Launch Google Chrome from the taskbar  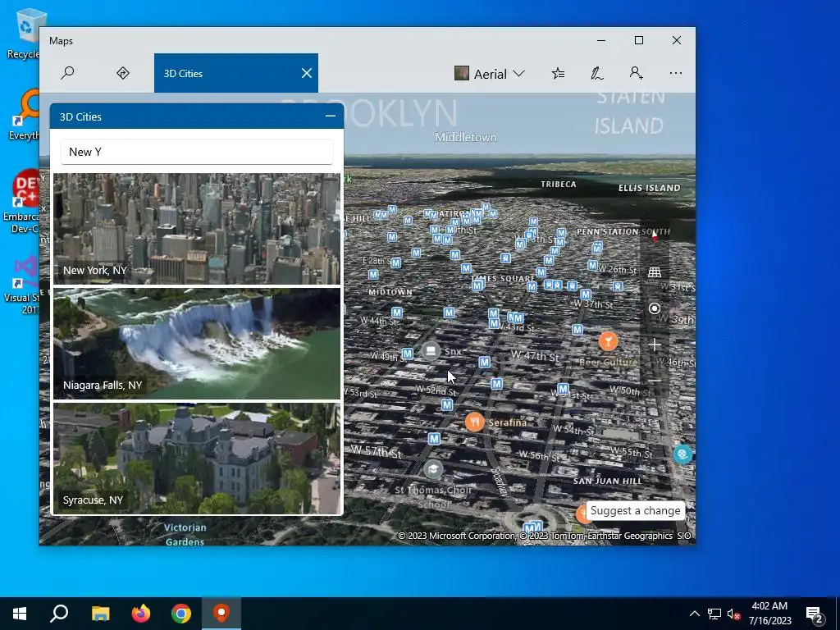click(181, 614)
